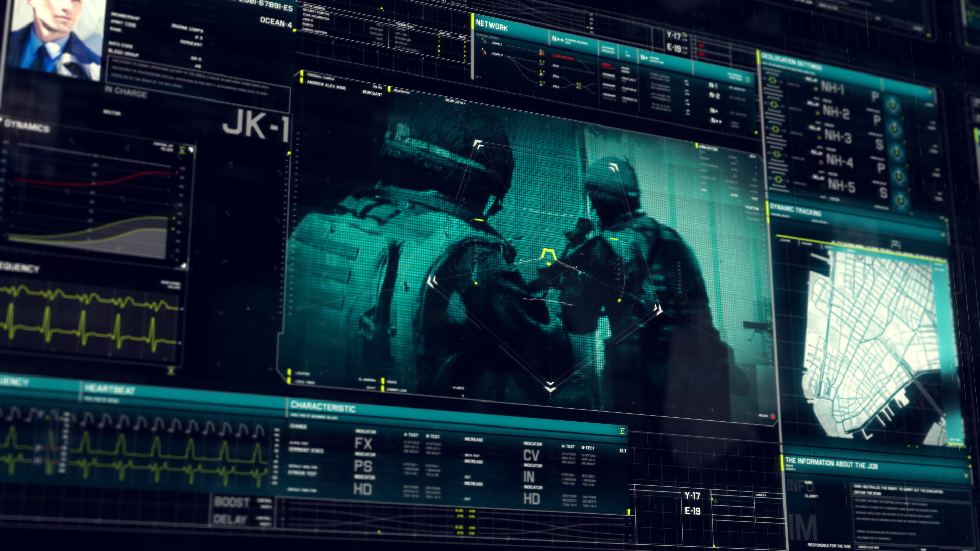Click the SQUAD OCEAN-4 label on camera feed

pos(455,102)
